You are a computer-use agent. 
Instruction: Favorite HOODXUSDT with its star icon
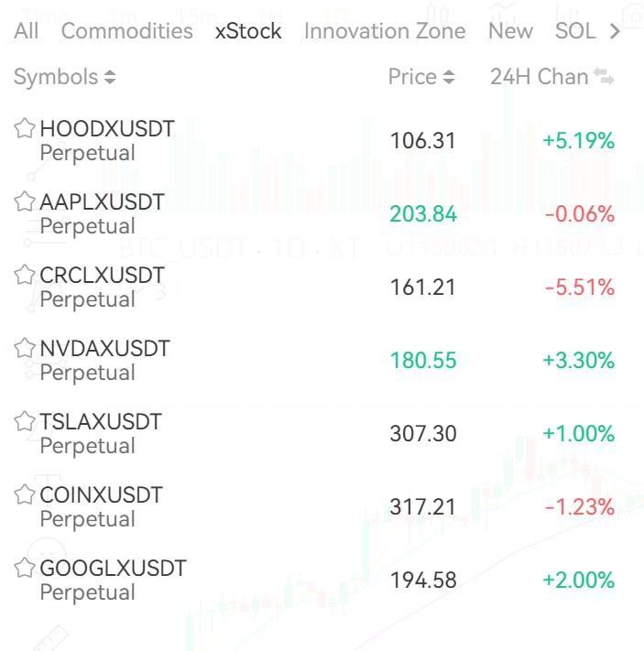[x=25, y=128]
